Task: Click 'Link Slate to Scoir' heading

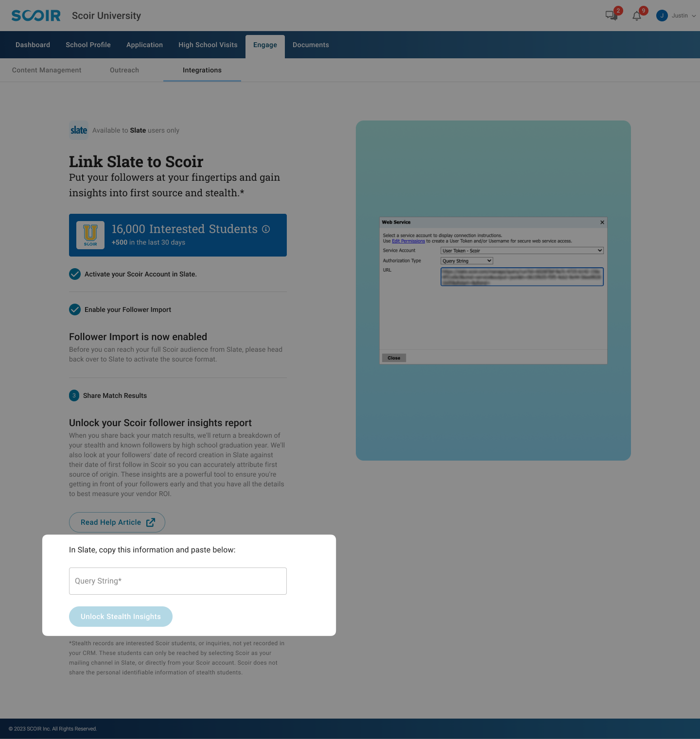Action: (136, 162)
